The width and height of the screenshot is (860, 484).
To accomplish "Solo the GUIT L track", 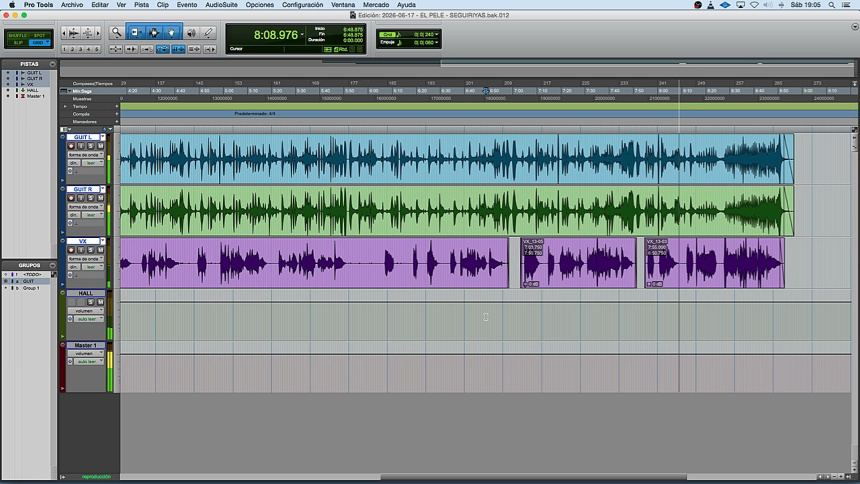I will point(90,146).
